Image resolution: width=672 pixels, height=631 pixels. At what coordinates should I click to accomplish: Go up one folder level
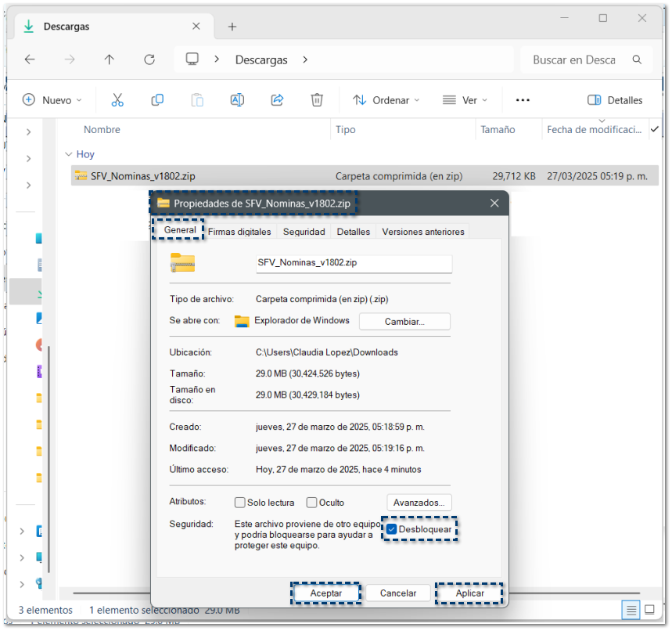click(x=110, y=59)
